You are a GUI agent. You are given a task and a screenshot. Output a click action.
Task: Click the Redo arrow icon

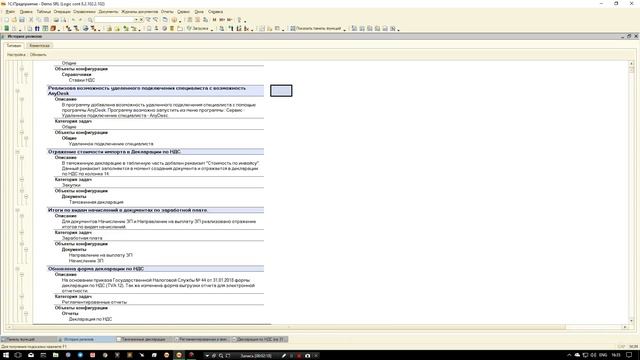click(81, 20)
